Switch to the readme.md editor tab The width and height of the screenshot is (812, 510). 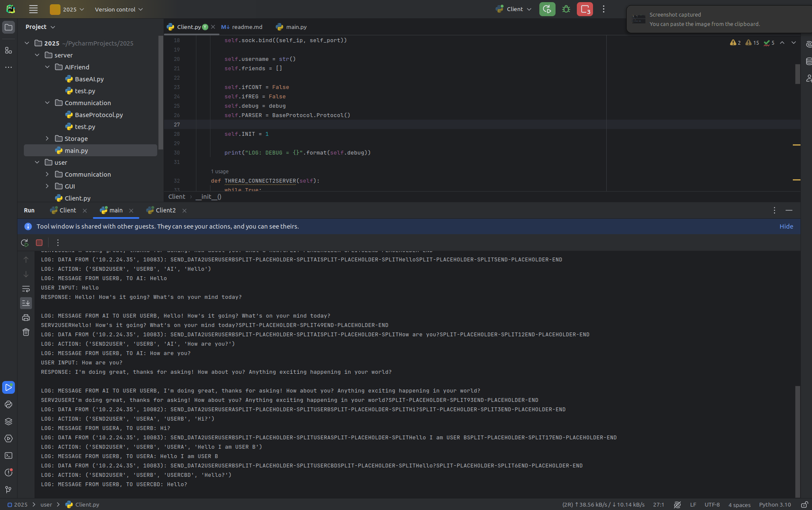[242, 27]
